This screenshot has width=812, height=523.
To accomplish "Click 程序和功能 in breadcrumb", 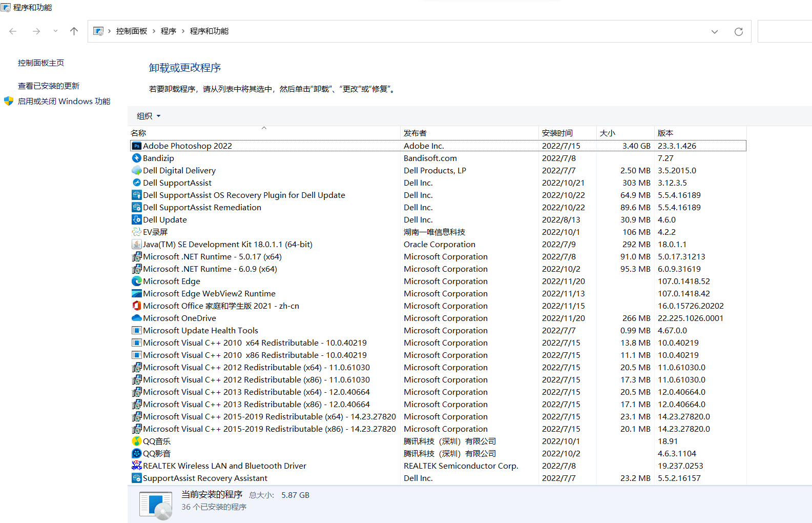I will [209, 31].
